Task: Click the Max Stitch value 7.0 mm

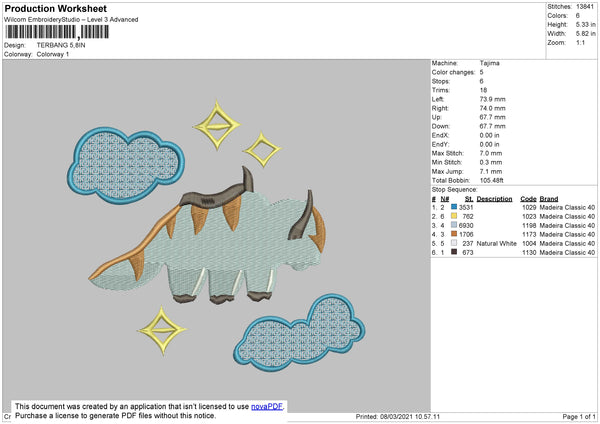Action: pos(491,153)
